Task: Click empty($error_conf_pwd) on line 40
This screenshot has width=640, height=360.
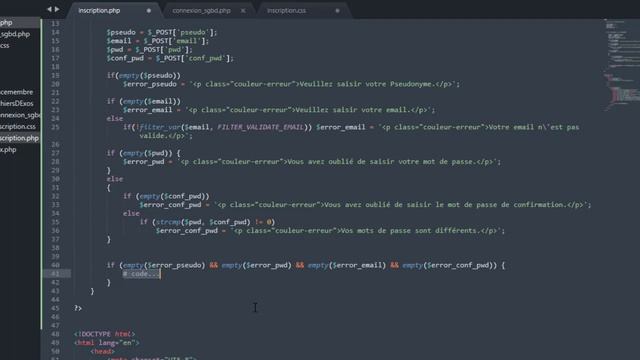Action: pyautogui.click(x=449, y=265)
